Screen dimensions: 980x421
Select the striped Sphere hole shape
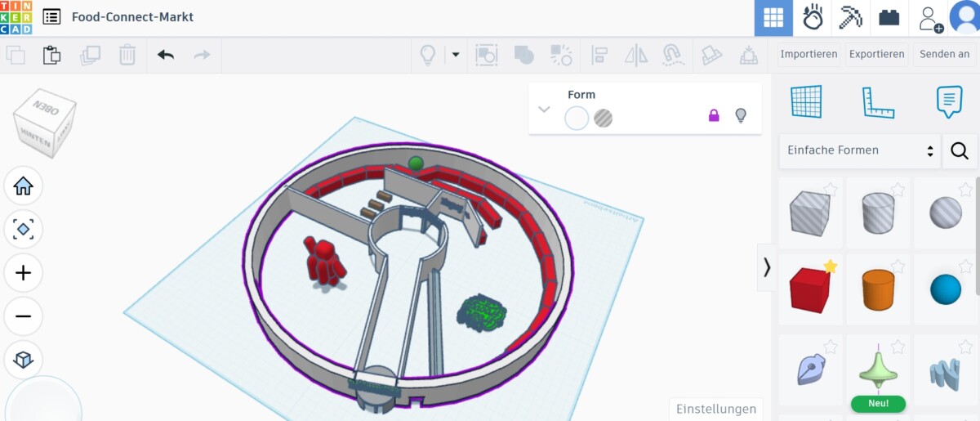(946, 213)
